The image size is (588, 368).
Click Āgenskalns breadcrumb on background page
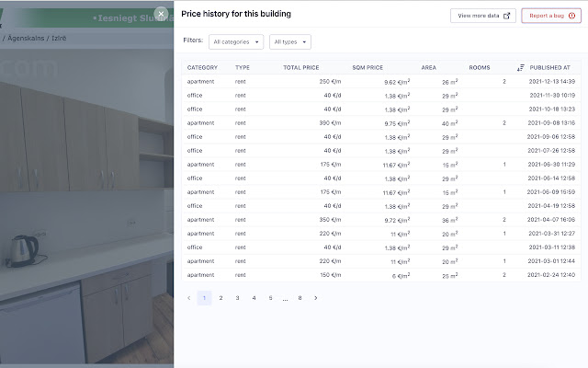tap(26, 39)
